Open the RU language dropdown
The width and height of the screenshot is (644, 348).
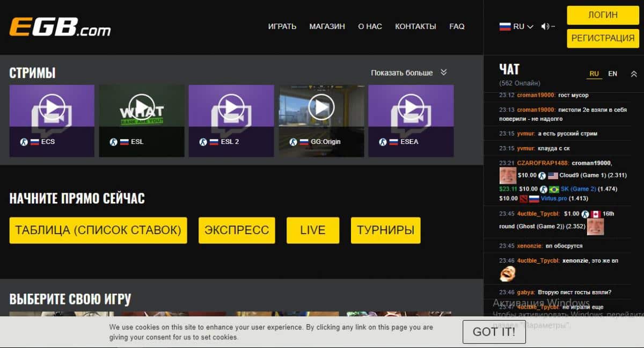tap(516, 26)
